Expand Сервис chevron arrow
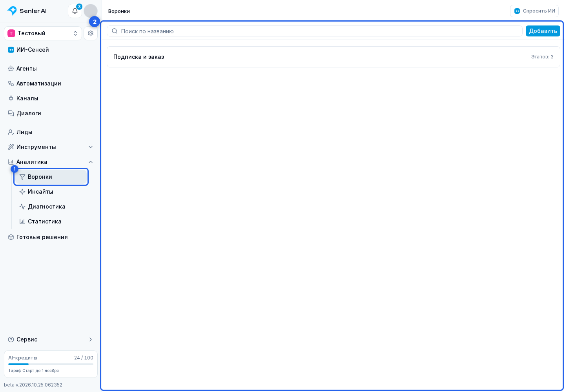The width and height of the screenshot is (565, 392). 91,339
